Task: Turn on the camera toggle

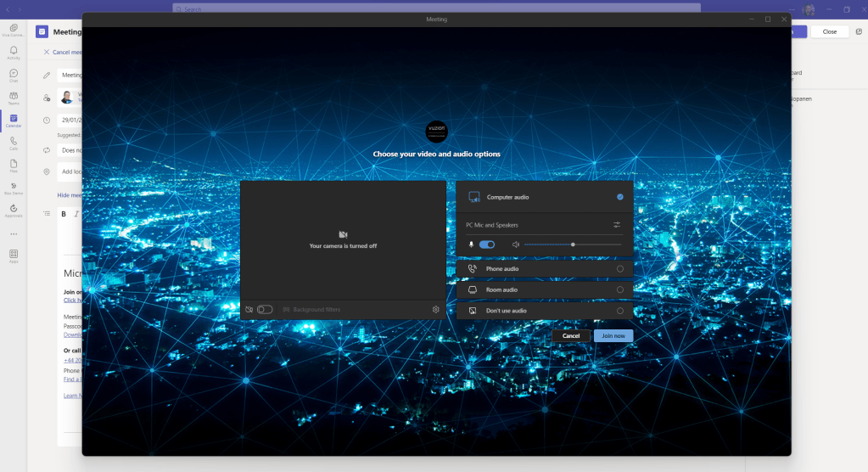Action: pos(265,310)
